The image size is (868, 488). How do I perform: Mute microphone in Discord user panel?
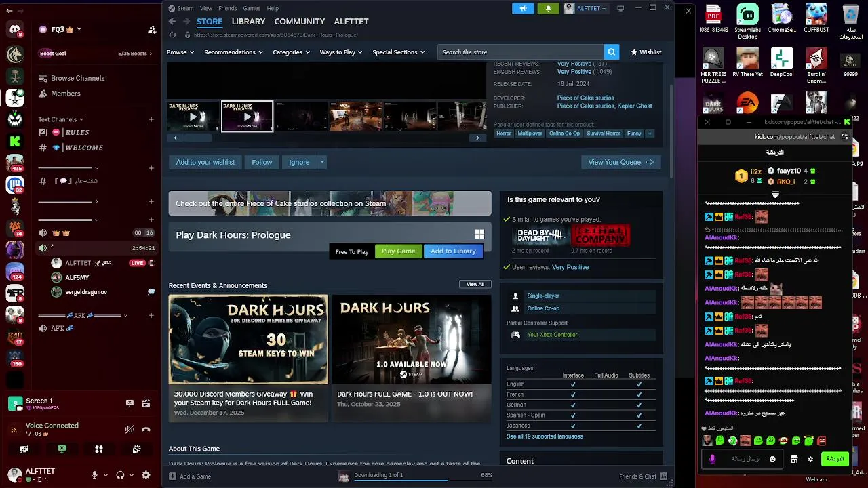[94, 475]
